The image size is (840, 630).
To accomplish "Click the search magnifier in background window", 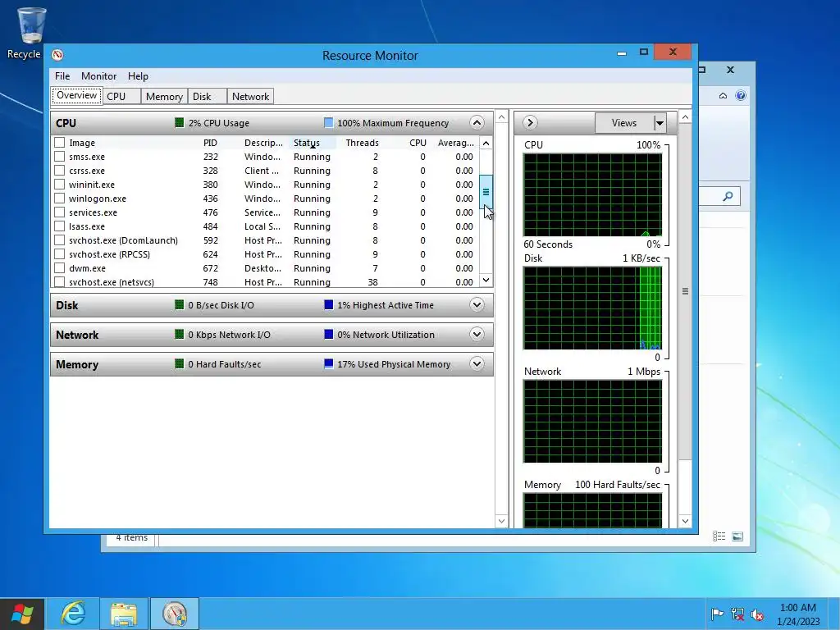I will [x=728, y=196].
